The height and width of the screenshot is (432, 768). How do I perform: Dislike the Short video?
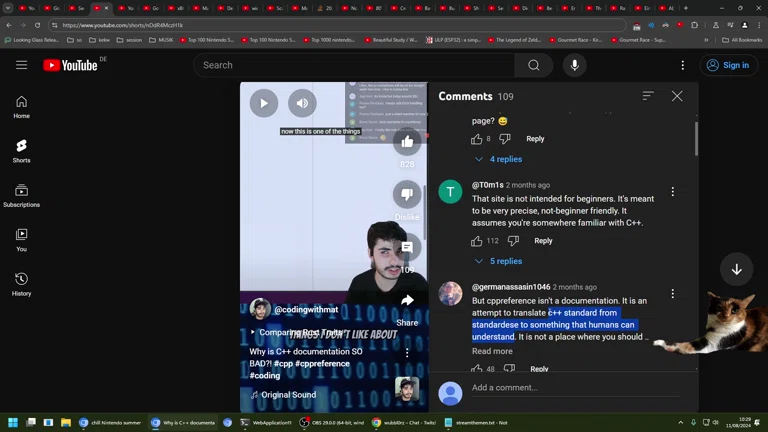[x=407, y=194]
